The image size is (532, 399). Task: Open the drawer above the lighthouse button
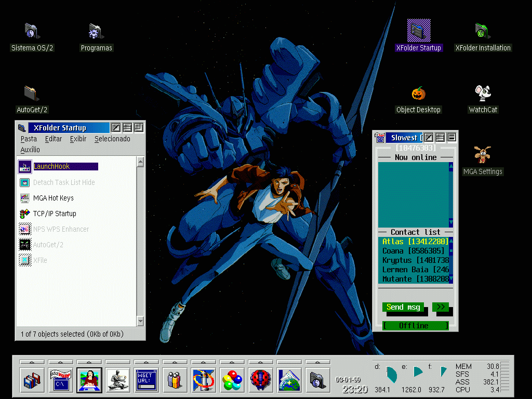tap(203, 362)
